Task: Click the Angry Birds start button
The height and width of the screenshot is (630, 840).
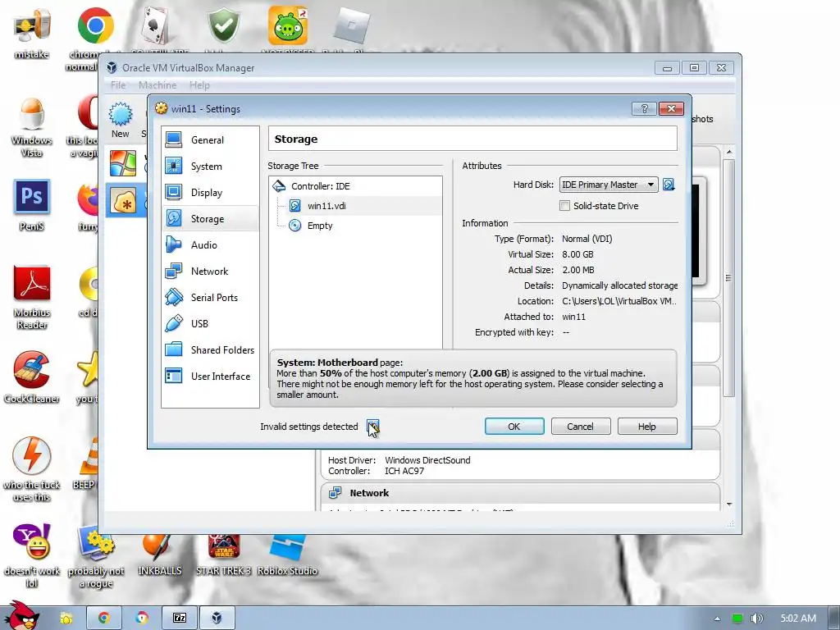Action: coord(21,616)
